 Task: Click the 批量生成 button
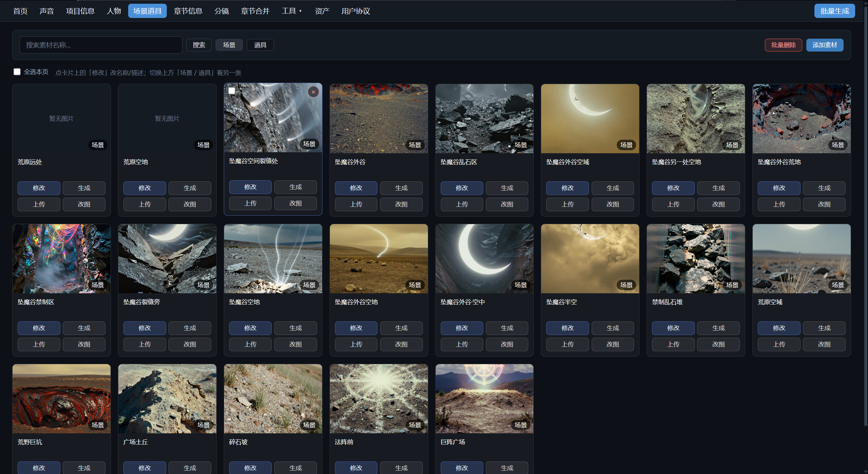tap(834, 11)
